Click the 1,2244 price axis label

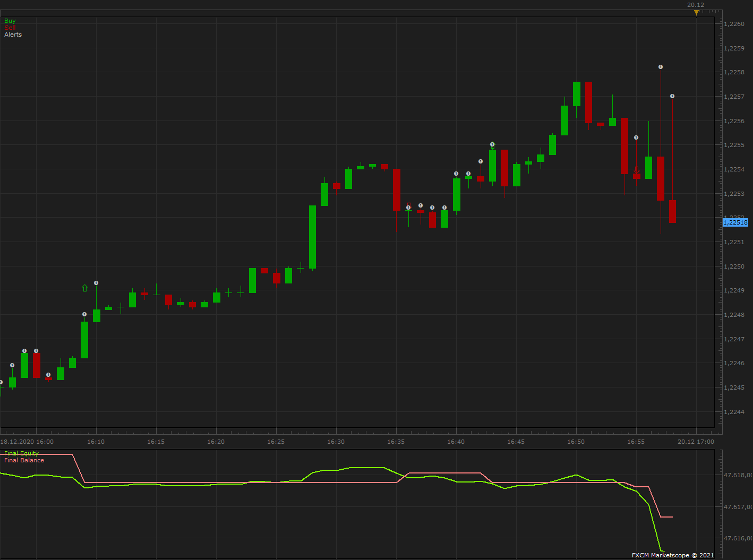pos(734,412)
